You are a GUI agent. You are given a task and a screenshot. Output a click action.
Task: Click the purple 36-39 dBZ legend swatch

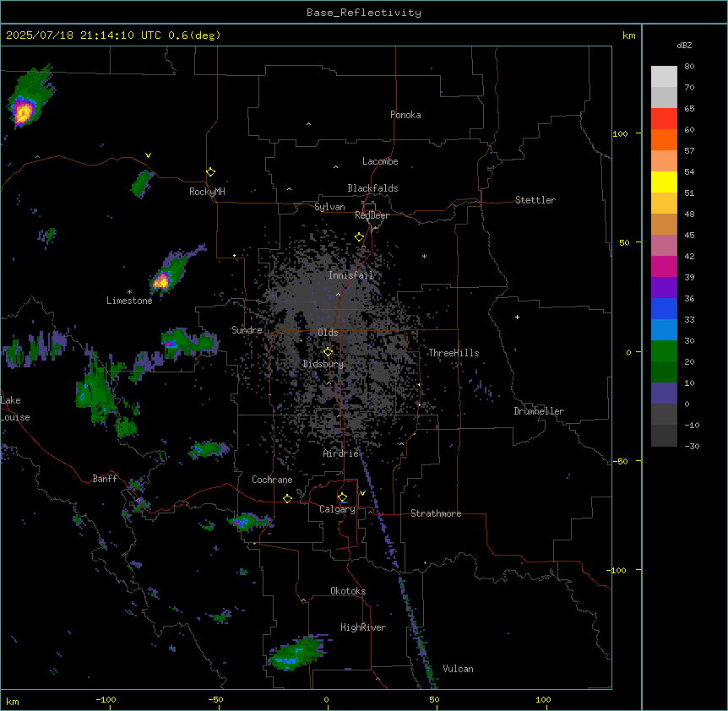pyautogui.click(x=664, y=287)
